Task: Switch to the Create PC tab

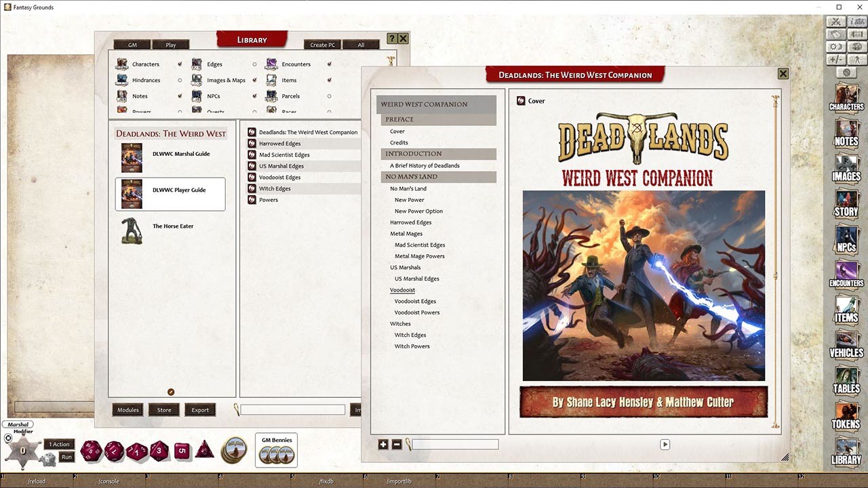Action: pyautogui.click(x=321, y=44)
